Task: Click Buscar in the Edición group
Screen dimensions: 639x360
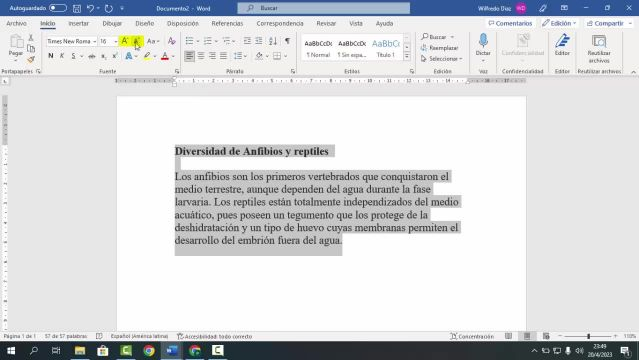Action: pos(434,37)
